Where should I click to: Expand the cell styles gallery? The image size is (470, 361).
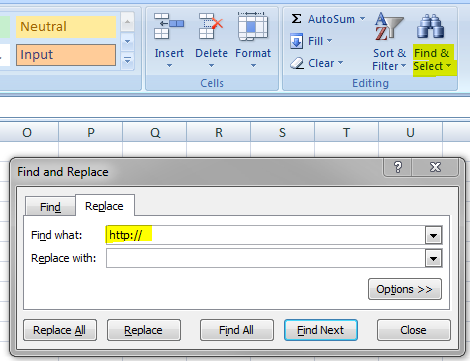point(127,61)
